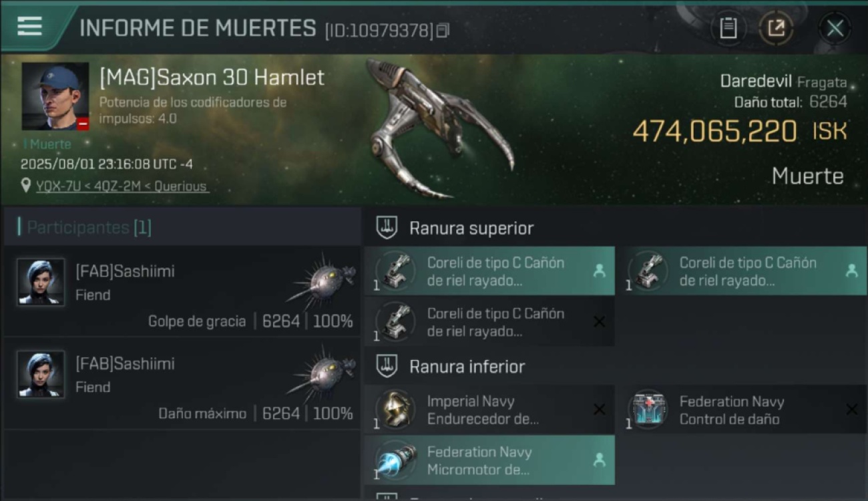Screen dimensions: 868x501
Task: Click the Ranura inferior slot icon
Action: [x=387, y=366]
